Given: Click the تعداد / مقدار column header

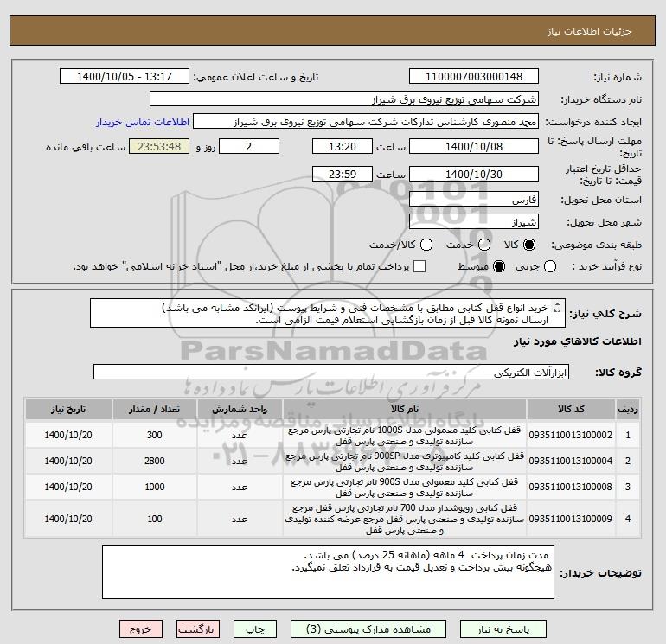Looking at the screenshot, I should tap(154, 410).
